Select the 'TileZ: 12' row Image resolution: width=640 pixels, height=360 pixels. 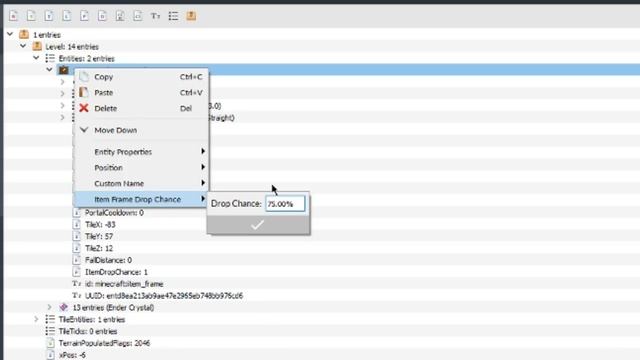tap(99, 248)
